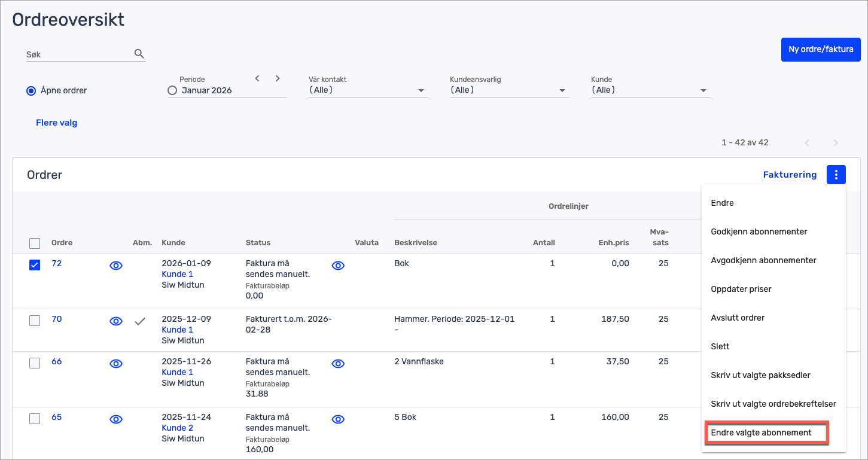
Task: Select the Åpne ordrer radio button
Action: (31, 91)
